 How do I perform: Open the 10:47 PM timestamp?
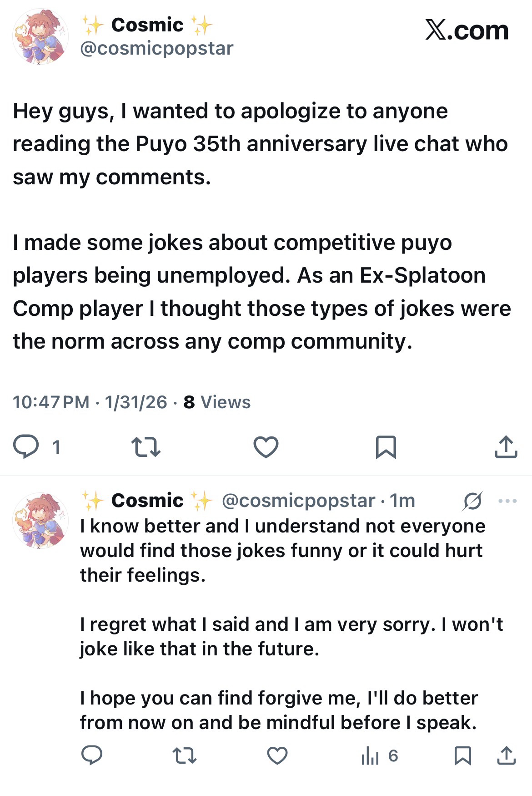51,402
